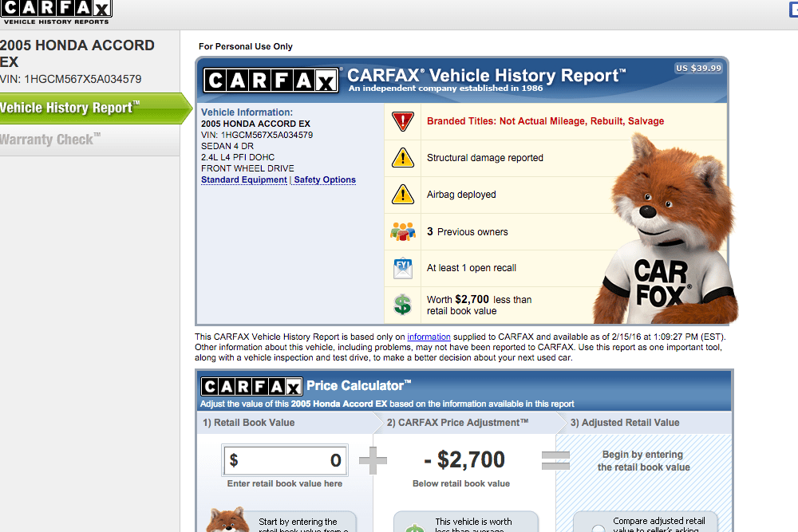Click the 'Enter retail book value here' label
The height and width of the screenshot is (532, 798).
[285, 483]
